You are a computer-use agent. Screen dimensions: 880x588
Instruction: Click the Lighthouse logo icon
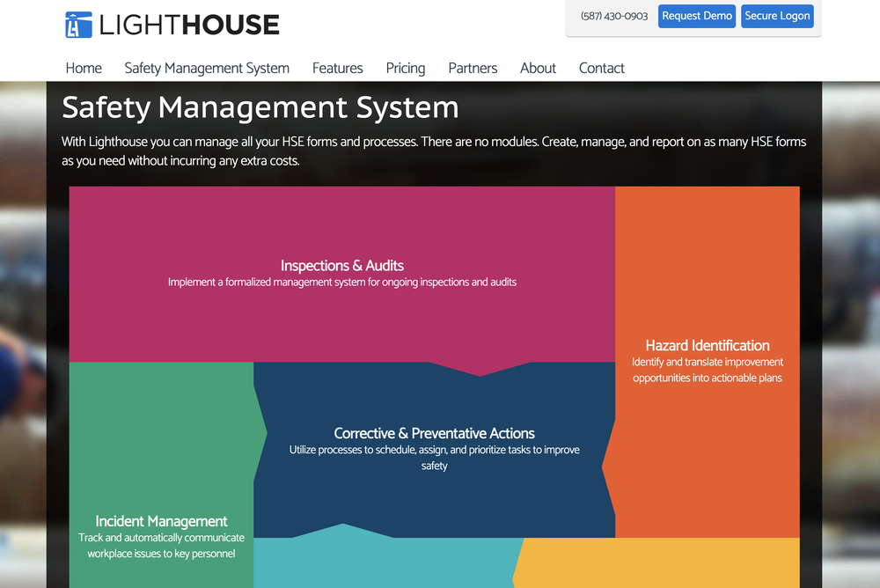78,25
